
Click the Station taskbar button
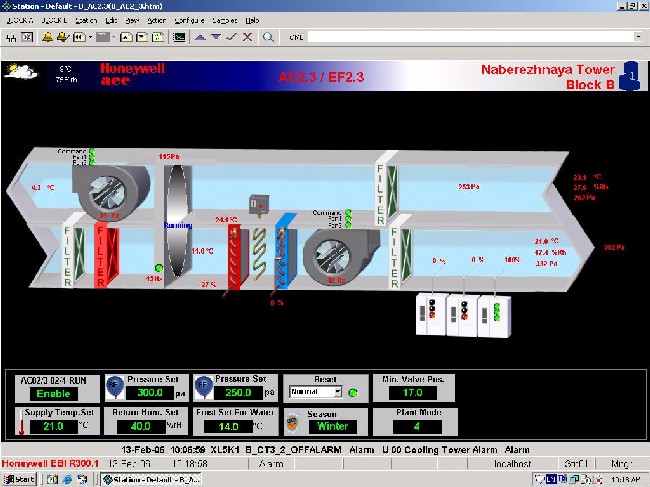click(151, 480)
